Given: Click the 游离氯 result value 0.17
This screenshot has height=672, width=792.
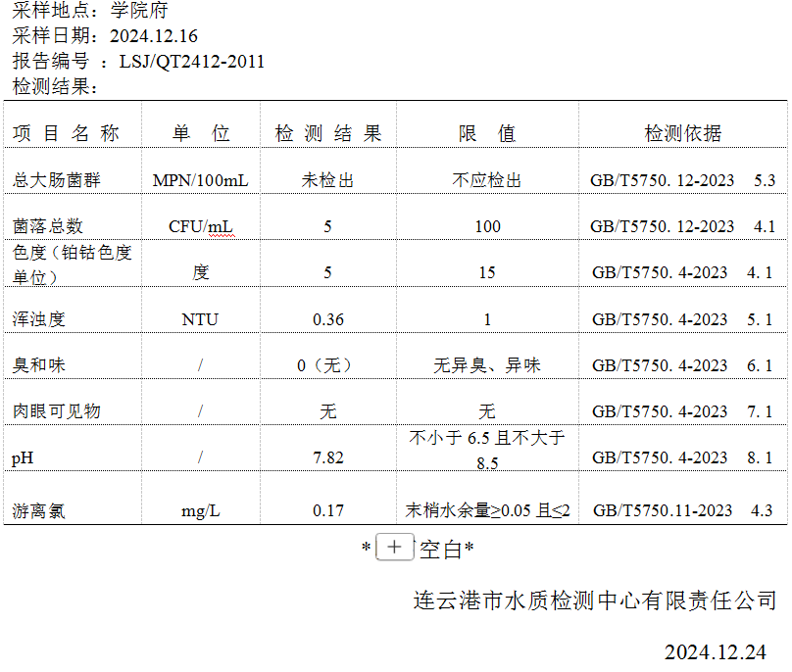Looking at the screenshot, I should click(327, 510).
